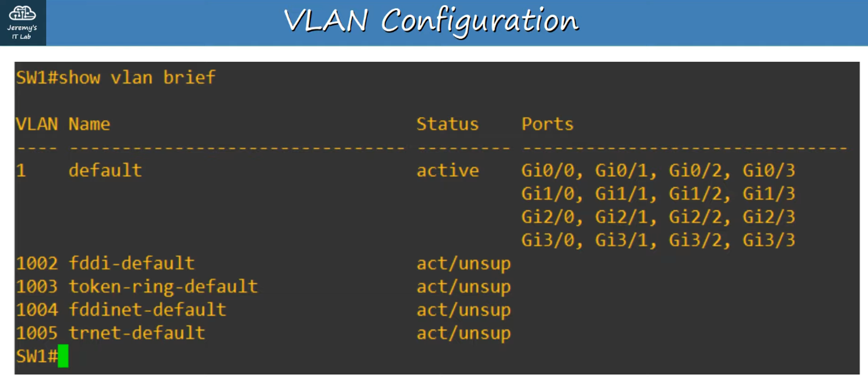Click the Gi2/1 port entry
868x380 pixels.
[x=621, y=217]
